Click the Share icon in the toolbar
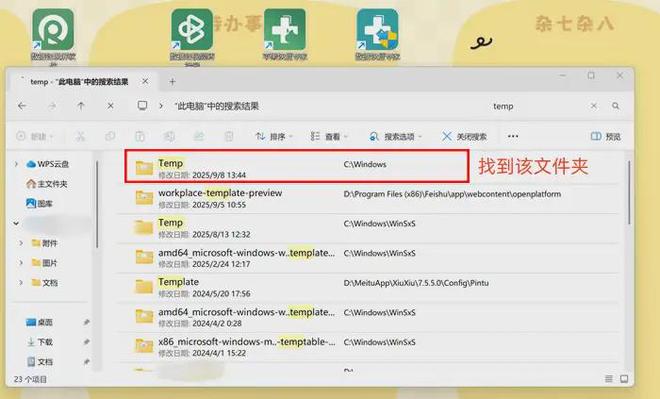Viewport: 660px width, 399px height. click(199, 136)
